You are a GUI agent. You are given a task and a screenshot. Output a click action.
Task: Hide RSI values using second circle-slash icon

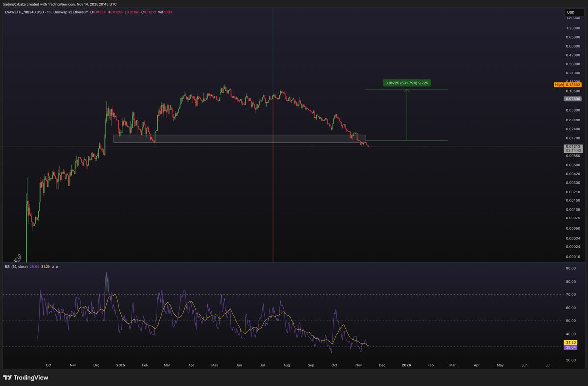[x=58, y=267]
